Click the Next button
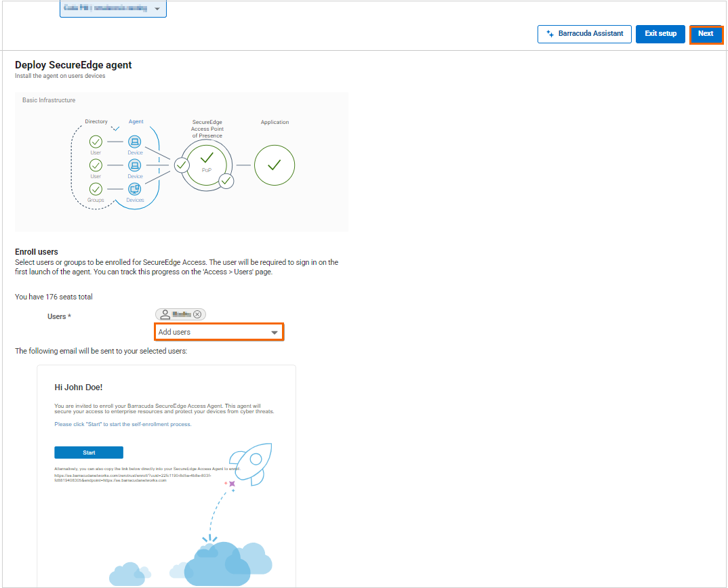The height and width of the screenshot is (588, 728). [706, 34]
